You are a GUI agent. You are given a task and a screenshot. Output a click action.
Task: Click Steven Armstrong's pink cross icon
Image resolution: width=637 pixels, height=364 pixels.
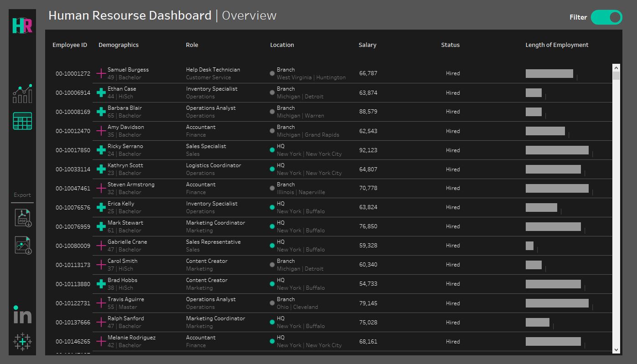(101, 188)
